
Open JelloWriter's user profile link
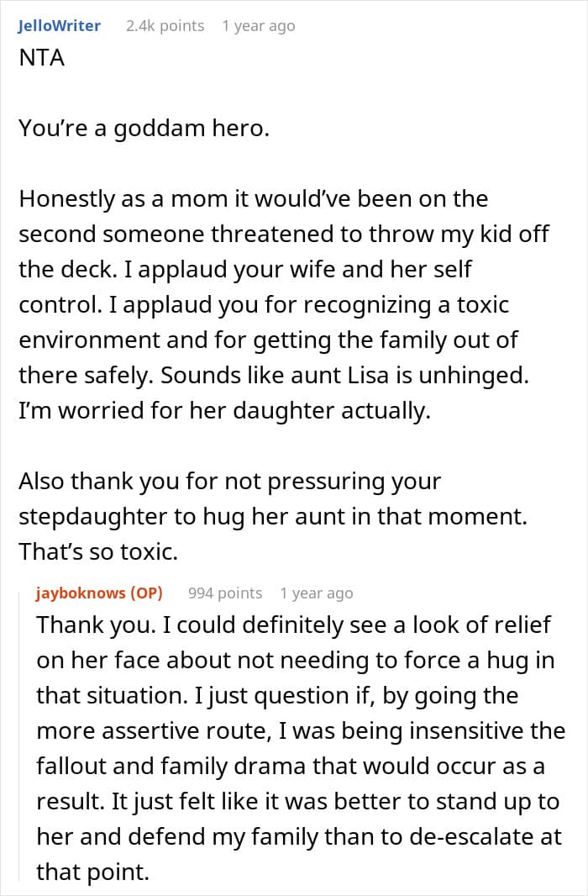59,26
